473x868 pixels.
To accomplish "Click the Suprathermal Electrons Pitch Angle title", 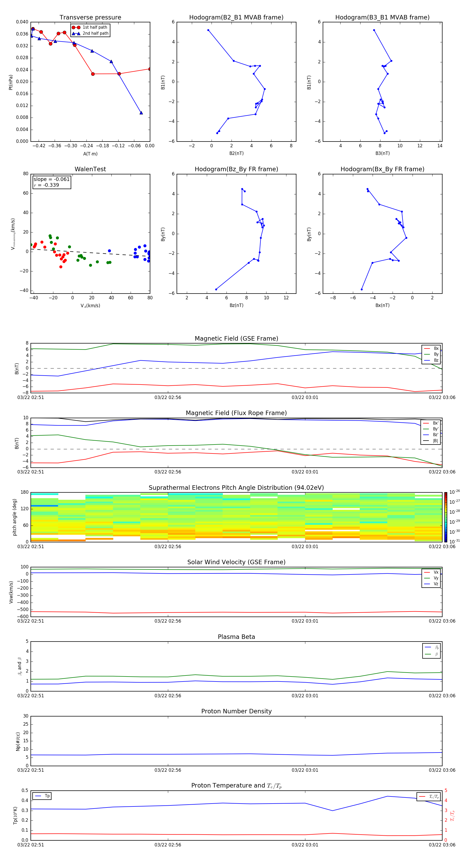I will point(236,488).
